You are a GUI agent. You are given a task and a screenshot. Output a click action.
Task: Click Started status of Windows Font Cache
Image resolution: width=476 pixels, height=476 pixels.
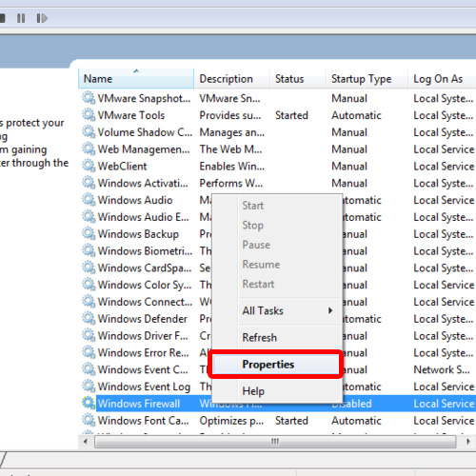click(x=291, y=421)
